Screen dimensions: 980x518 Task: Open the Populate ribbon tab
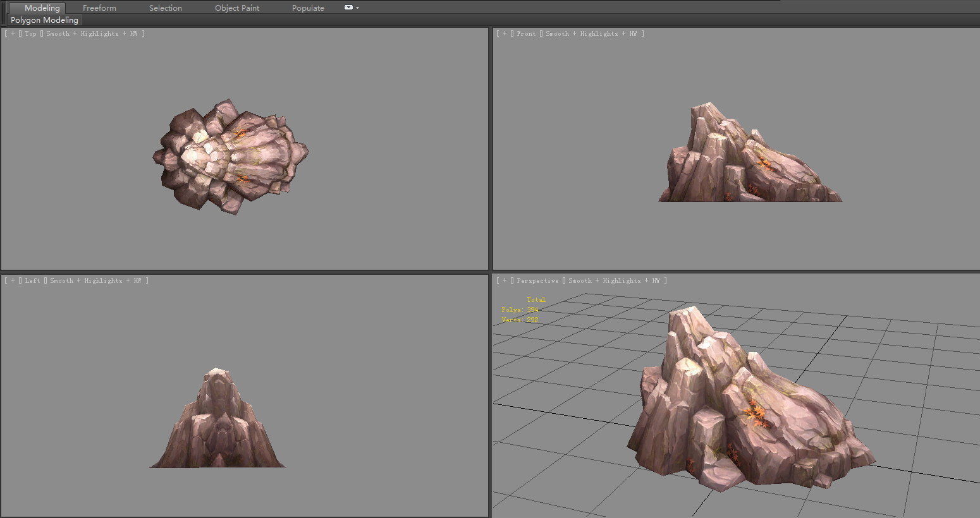(308, 8)
